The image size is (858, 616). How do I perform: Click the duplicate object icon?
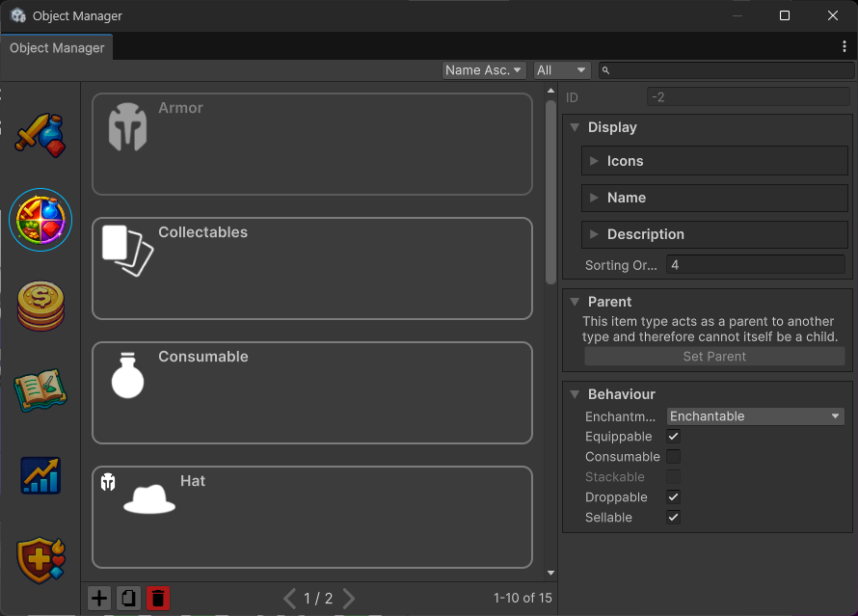pyautogui.click(x=128, y=599)
